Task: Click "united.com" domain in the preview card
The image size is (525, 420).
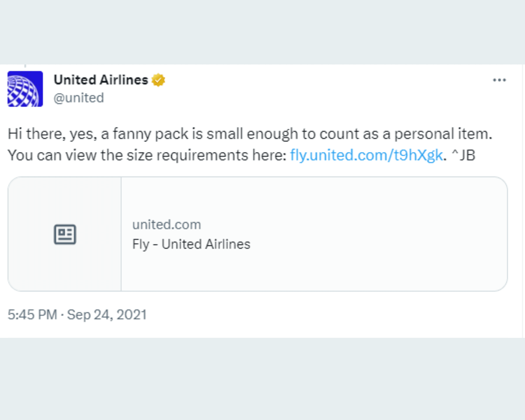Action: click(166, 225)
